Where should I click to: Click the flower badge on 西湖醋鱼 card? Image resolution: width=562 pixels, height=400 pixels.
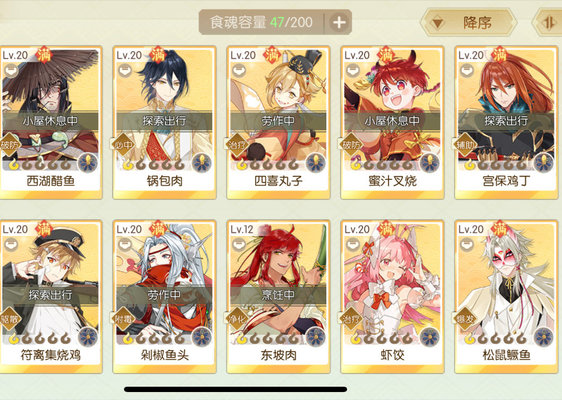coord(88,162)
